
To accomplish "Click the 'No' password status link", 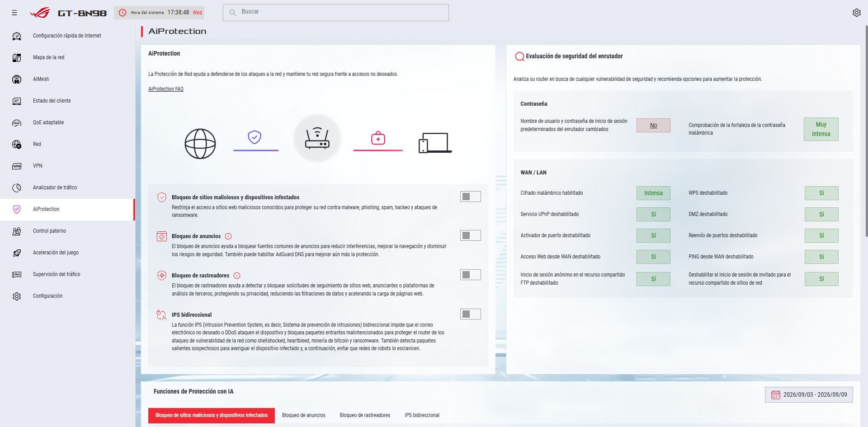I will point(653,125).
